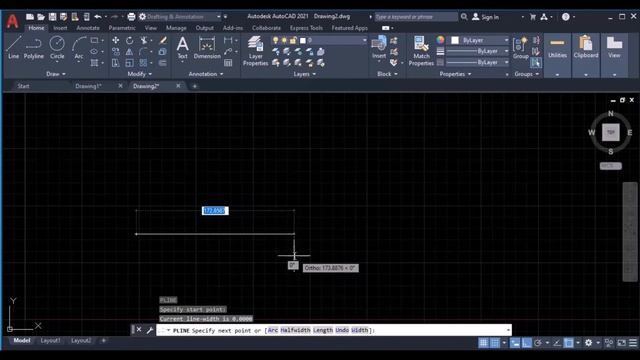Click the Insert block icon

(x=379, y=47)
